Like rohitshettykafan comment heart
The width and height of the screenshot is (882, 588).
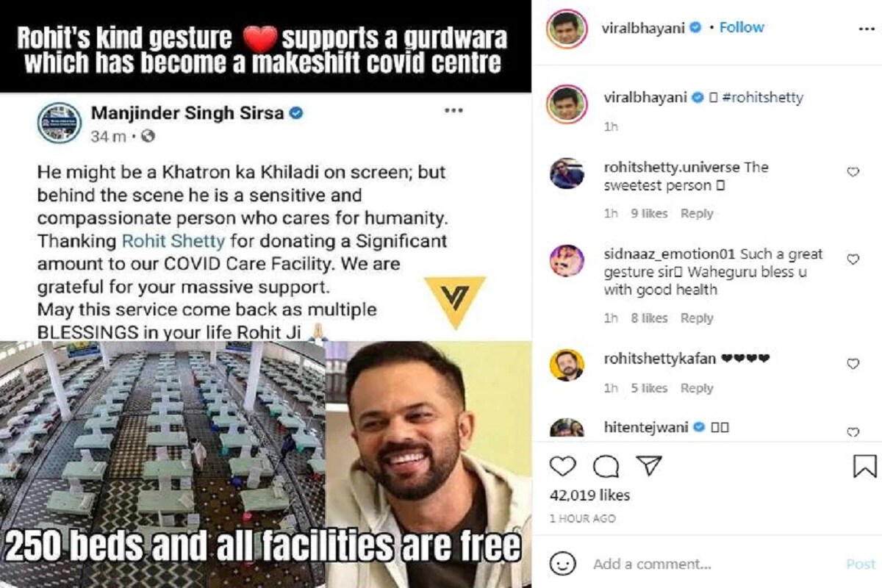(x=853, y=364)
